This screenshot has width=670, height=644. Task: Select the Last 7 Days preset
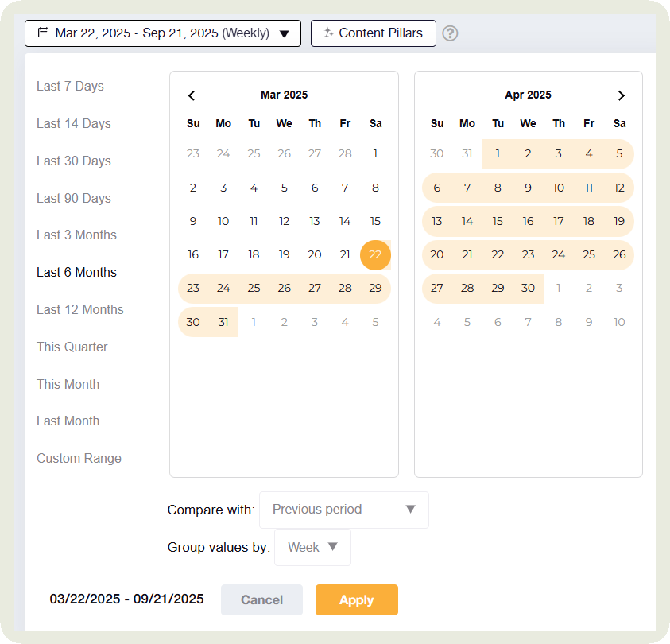pos(70,86)
